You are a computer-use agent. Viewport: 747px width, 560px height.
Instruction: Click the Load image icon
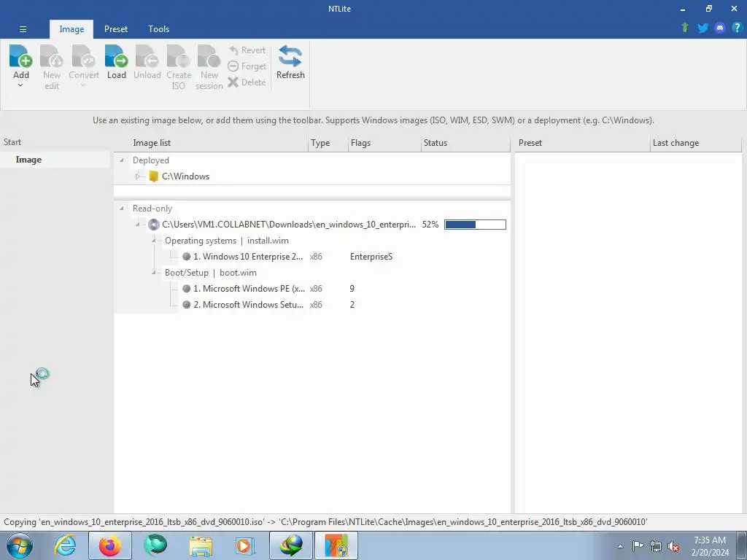(116, 56)
